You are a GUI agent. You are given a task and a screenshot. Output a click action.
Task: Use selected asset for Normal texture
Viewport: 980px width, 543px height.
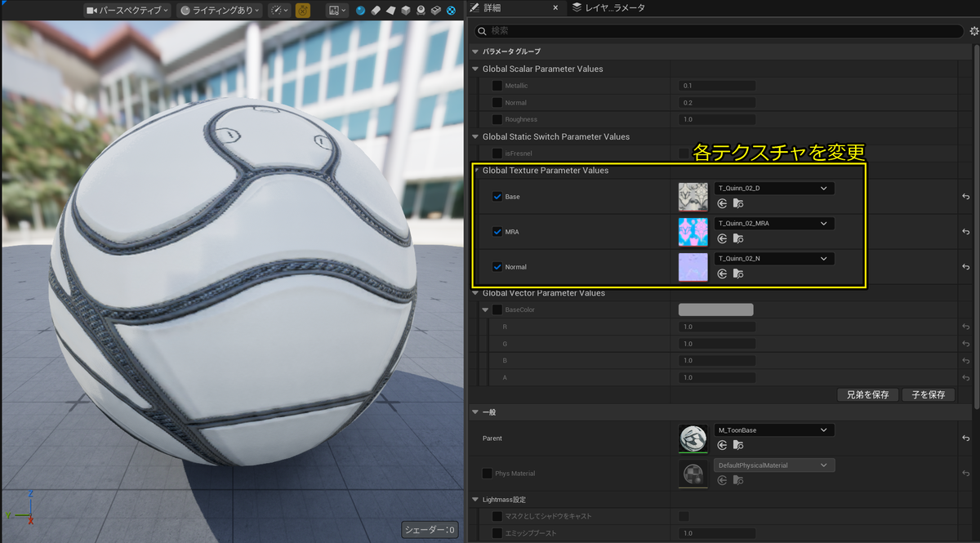pos(722,274)
